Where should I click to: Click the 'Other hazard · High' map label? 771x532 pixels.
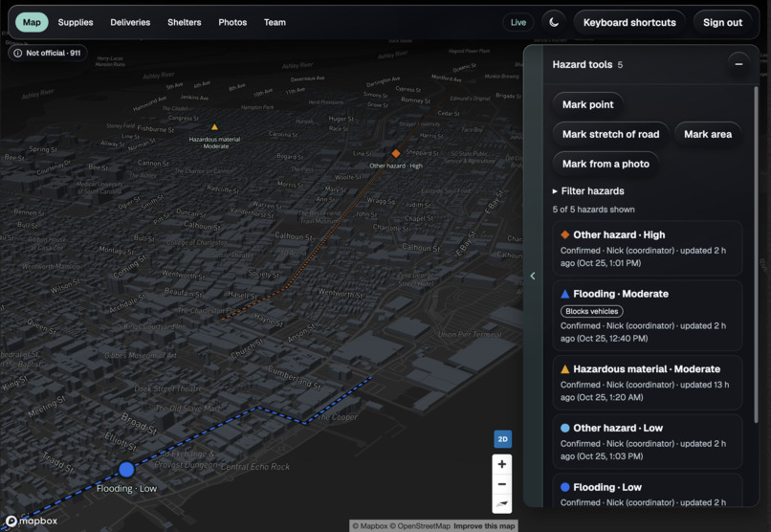396,166
